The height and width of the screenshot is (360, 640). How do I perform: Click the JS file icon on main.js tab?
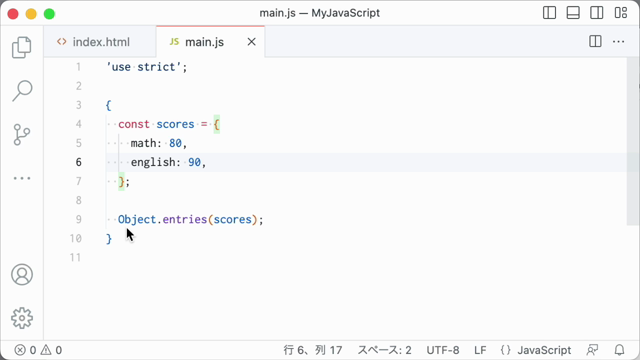point(174,42)
